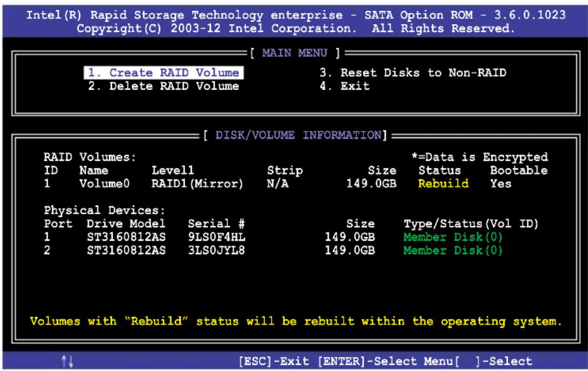Click the [ESC]-Exit hint

click(x=274, y=362)
